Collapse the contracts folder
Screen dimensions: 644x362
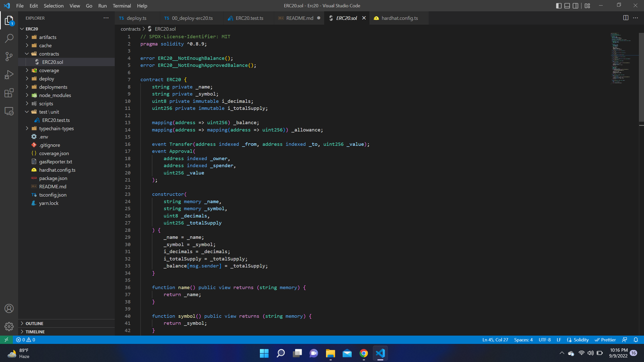(49, 54)
